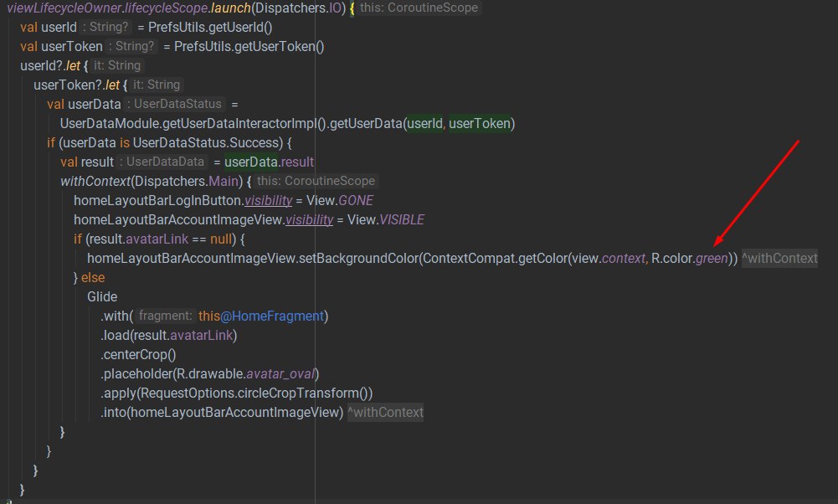This screenshot has width=838, height=504.
Task: Click the val userData declaration
Action: (84, 104)
